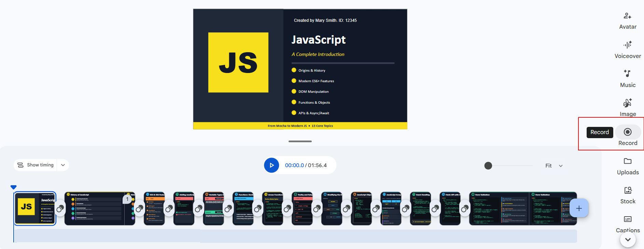Click transition icon after the JS title slide
Screen dimensions: 644x249
pos(60,209)
